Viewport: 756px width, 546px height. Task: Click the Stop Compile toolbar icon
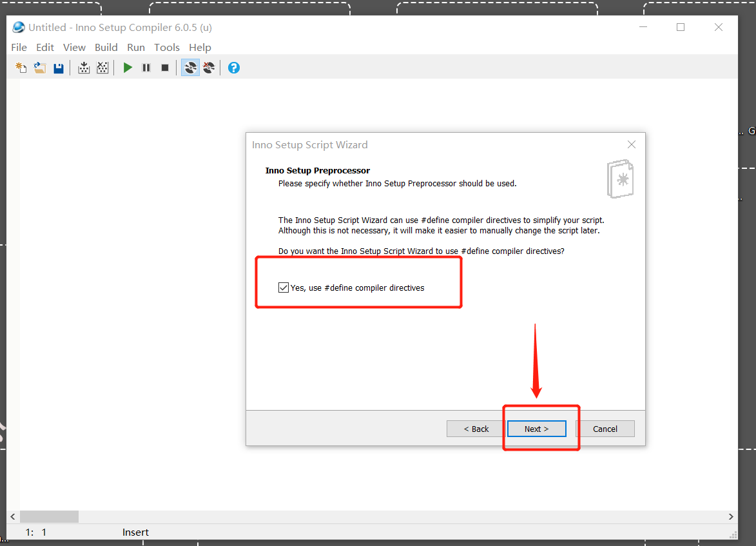[x=102, y=68]
